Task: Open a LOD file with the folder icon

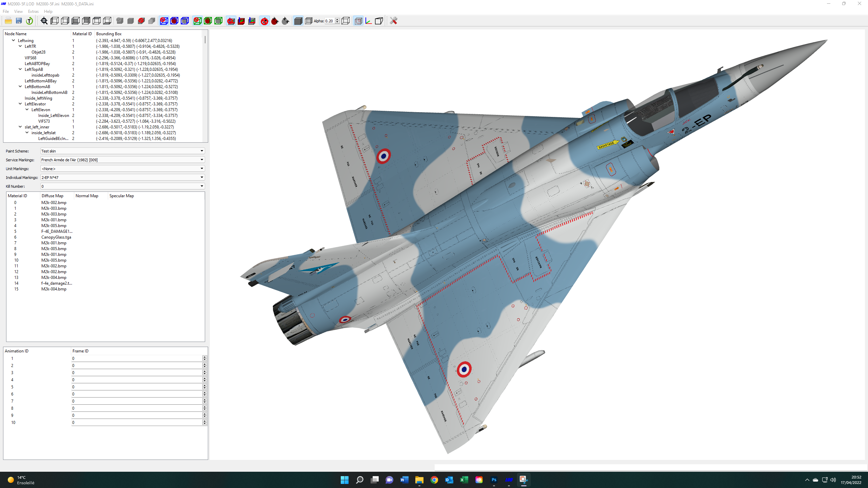Action: point(8,21)
